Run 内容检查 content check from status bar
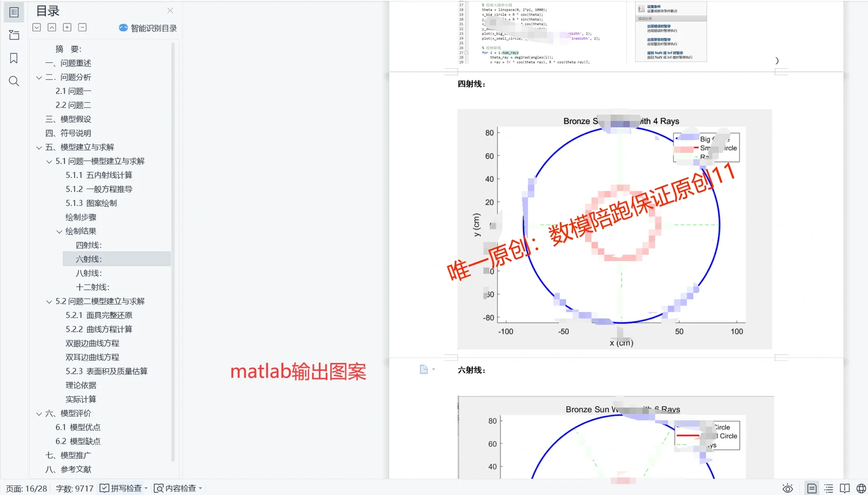Image resolution: width=868 pixels, height=495 pixels. pyautogui.click(x=178, y=488)
